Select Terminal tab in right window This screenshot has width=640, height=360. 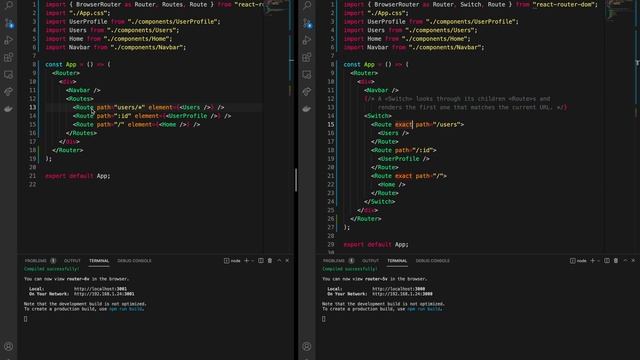[397, 261]
